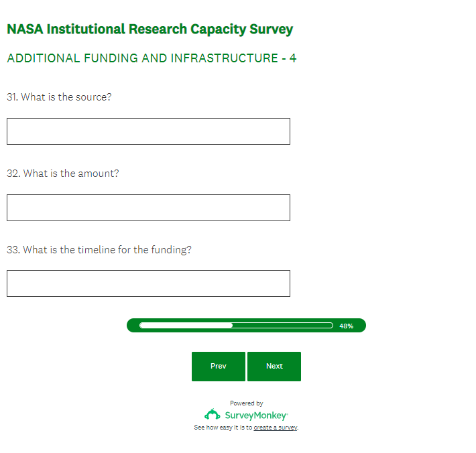The image size is (476, 453).
Task: Open the "create a survey" link
Action: click(276, 428)
